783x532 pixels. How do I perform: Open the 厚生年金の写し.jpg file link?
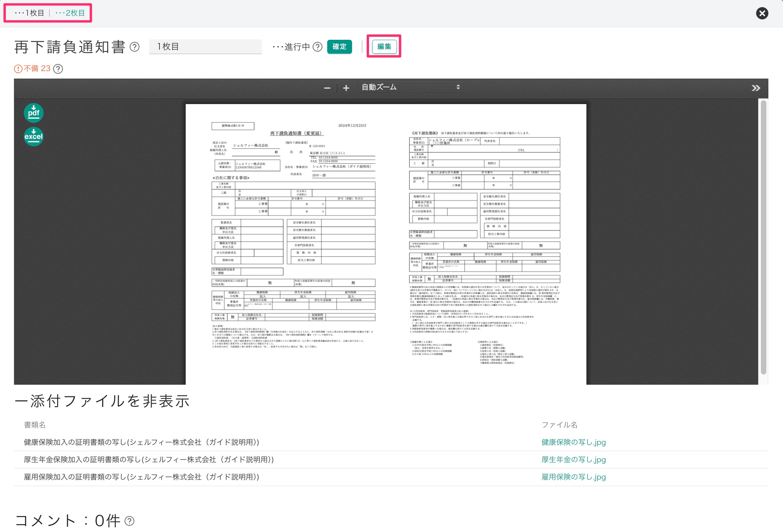(x=573, y=460)
